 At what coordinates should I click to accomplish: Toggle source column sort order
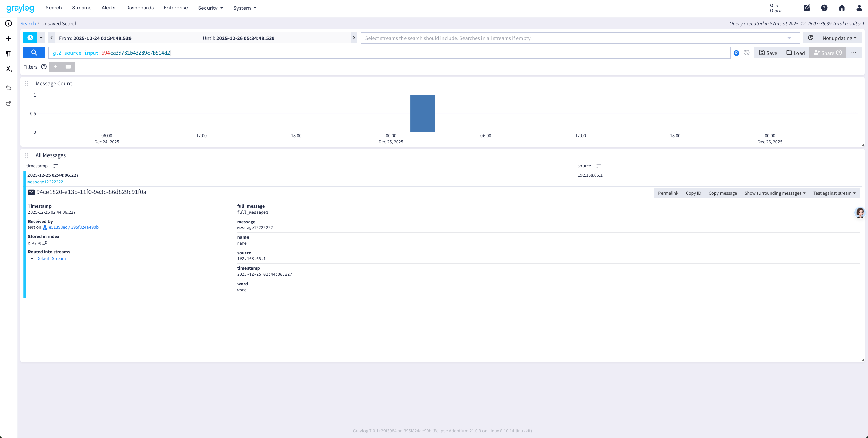click(x=598, y=166)
